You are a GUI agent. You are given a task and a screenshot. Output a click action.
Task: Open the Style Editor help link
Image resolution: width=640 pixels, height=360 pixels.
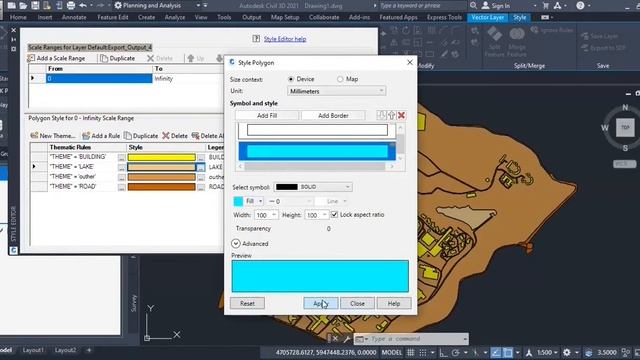tap(285, 39)
